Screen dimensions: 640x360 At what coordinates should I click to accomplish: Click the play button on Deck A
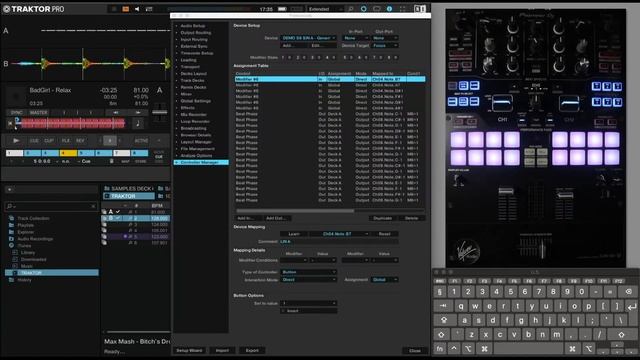[x=16, y=140]
